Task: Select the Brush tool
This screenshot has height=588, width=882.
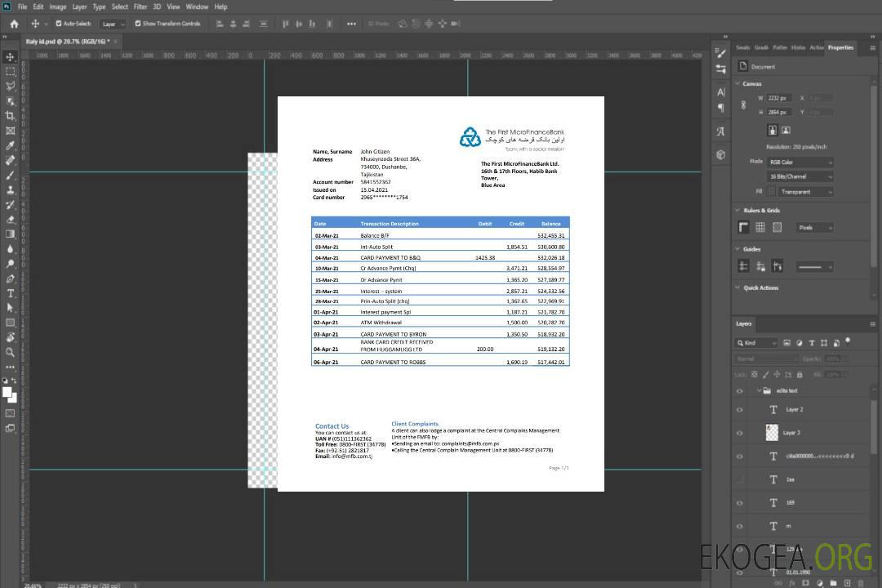Action: 10,175
